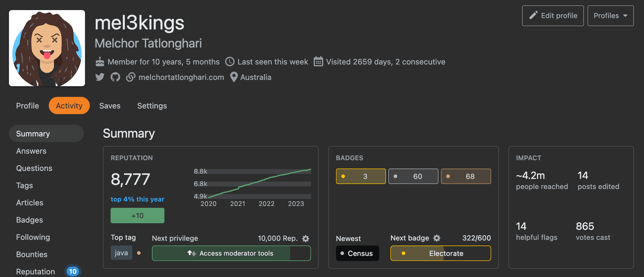This screenshot has width=644, height=277.
Task: Click the birthday cake membership icon
Action: tap(100, 62)
